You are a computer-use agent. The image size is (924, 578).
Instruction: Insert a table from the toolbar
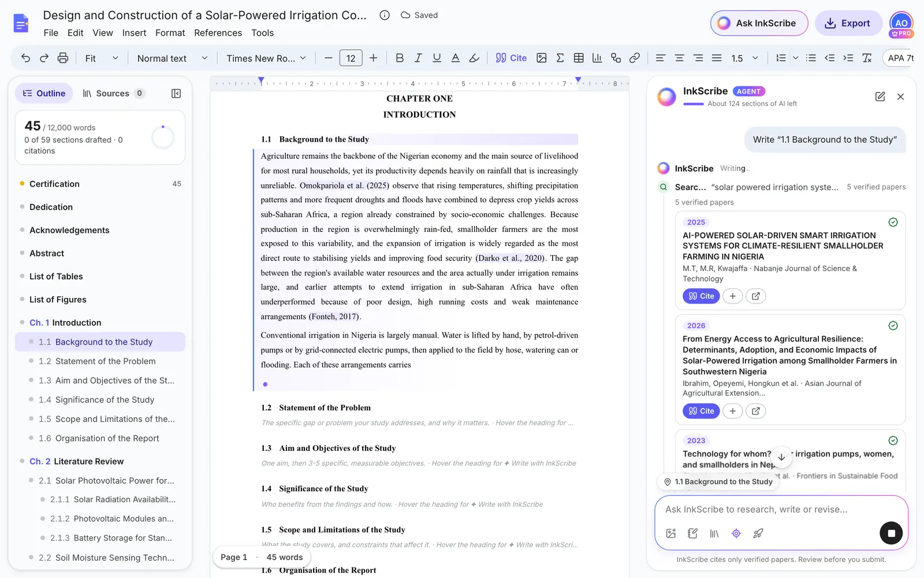click(579, 58)
